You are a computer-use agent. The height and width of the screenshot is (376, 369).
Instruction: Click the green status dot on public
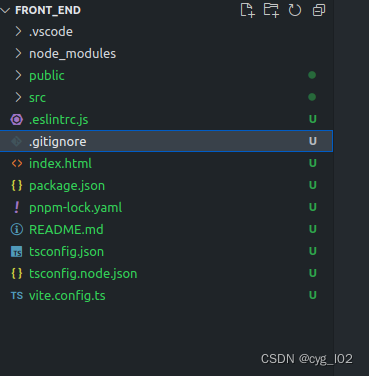[312, 75]
